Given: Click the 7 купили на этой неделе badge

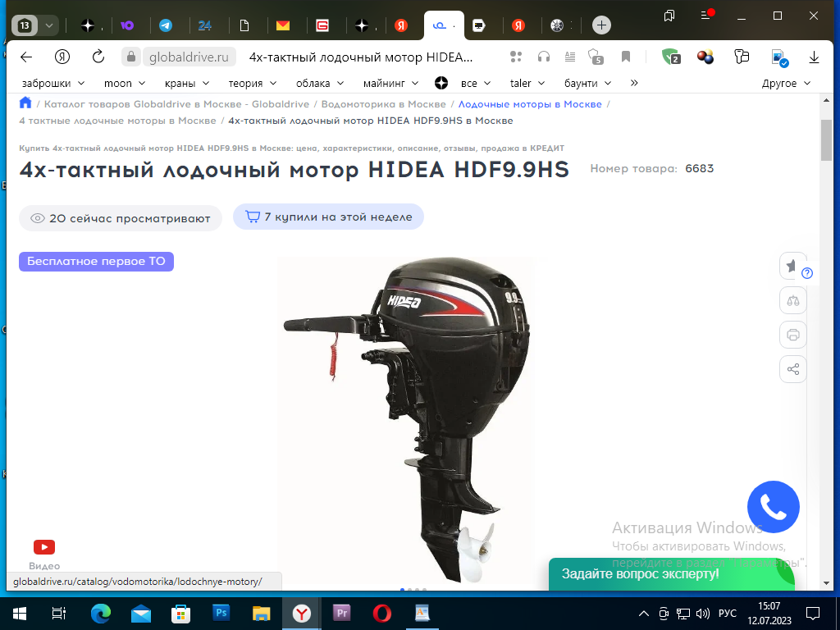Looking at the screenshot, I should (328, 217).
